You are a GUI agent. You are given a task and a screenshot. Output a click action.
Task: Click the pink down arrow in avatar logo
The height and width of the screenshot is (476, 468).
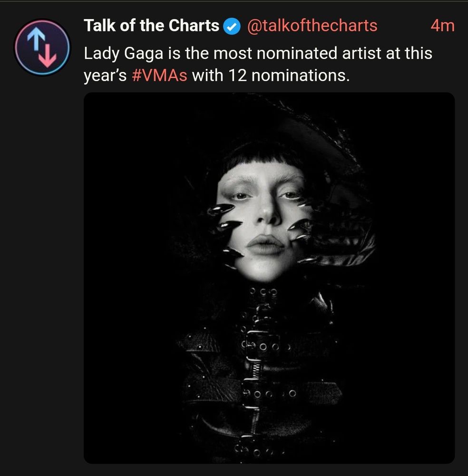[x=48, y=56]
